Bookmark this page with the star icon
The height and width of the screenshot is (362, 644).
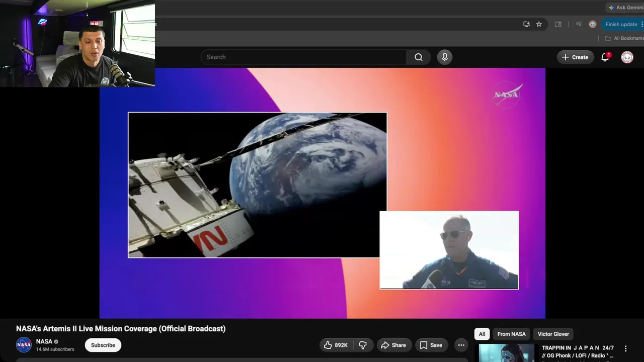click(539, 24)
